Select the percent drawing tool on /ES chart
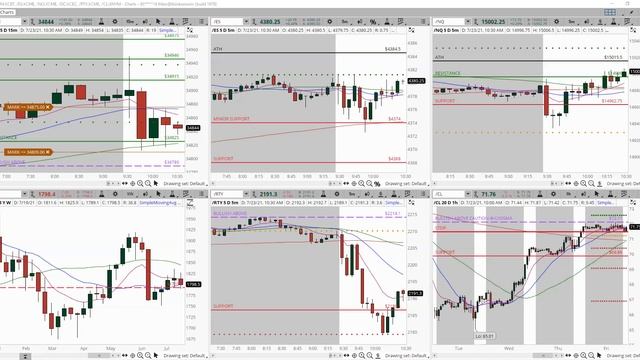This screenshot has height=360, width=640. (x=373, y=22)
